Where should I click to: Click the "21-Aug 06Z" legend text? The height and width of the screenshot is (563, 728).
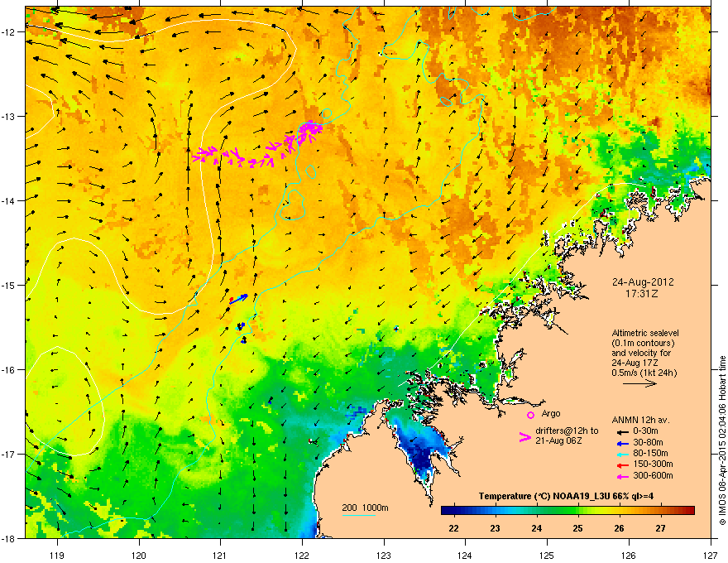(558, 440)
